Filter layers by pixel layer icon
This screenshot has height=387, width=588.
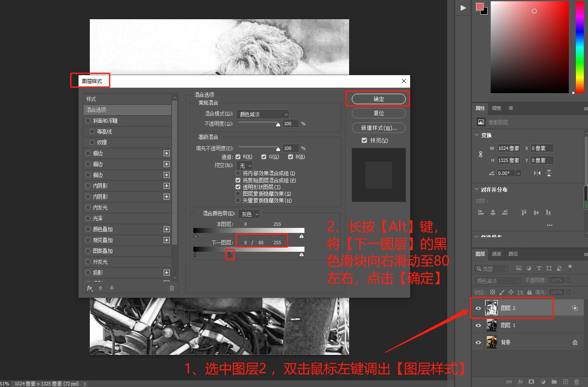click(519, 268)
